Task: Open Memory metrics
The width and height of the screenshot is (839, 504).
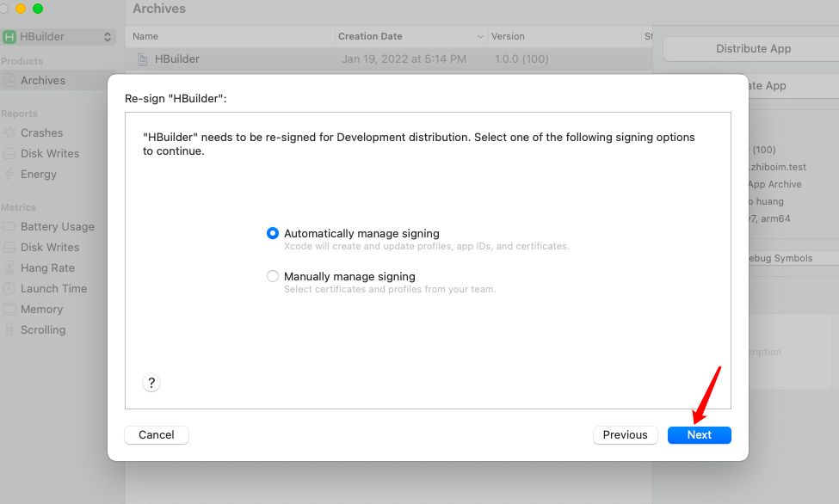Action: pyautogui.click(x=42, y=310)
